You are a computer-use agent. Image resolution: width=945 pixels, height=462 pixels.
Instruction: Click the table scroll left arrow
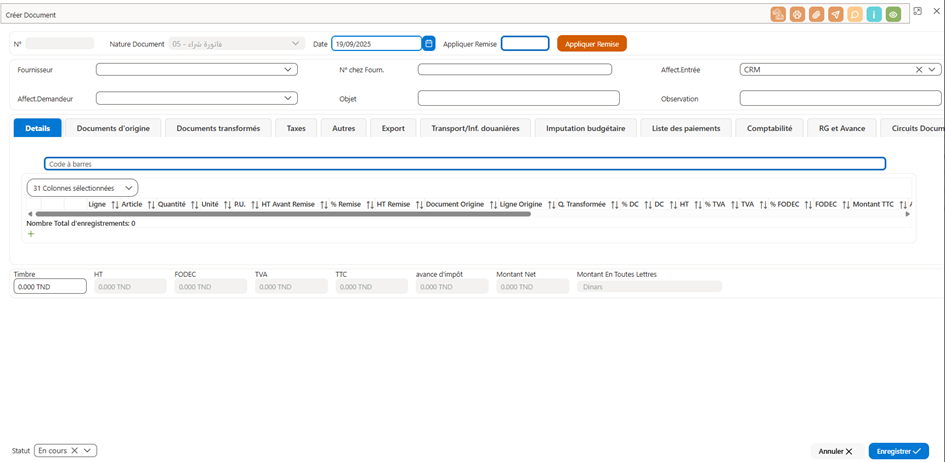coord(30,214)
